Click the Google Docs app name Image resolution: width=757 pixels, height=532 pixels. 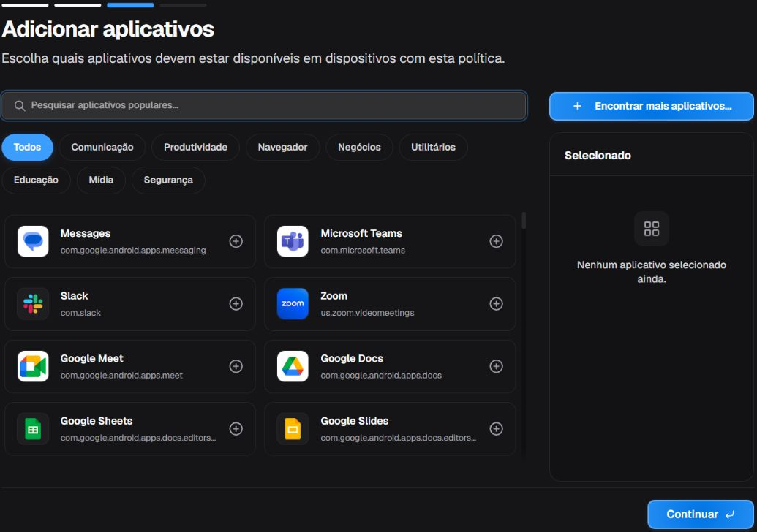(352, 358)
